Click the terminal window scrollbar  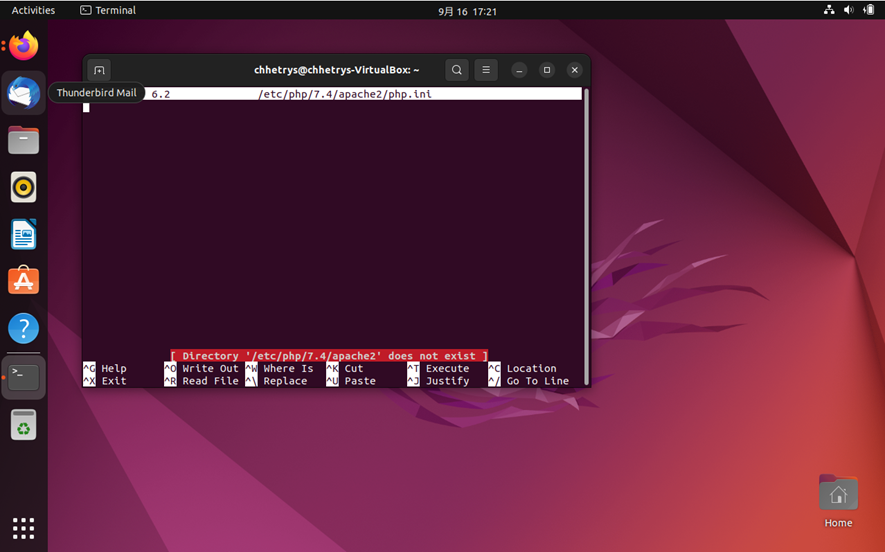[x=586, y=236]
